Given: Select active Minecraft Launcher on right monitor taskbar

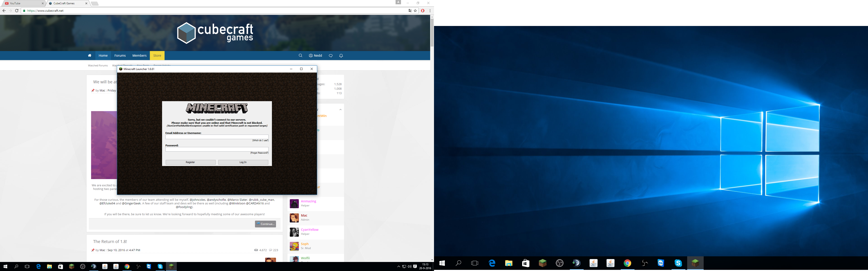Looking at the screenshot, I should (x=695, y=263).
